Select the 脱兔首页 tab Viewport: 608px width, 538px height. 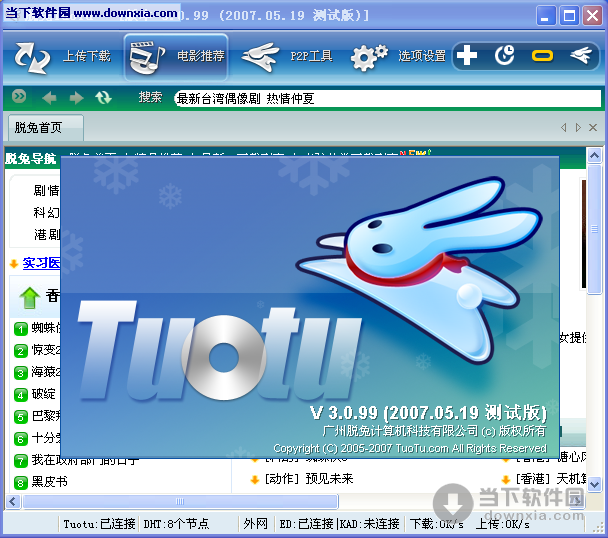point(38,128)
